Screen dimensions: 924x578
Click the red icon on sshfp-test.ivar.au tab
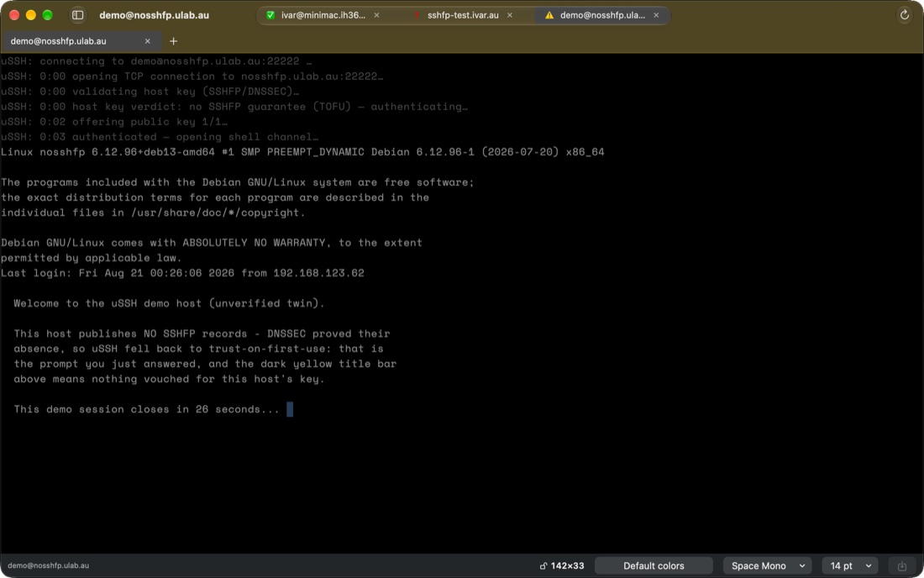(417, 15)
